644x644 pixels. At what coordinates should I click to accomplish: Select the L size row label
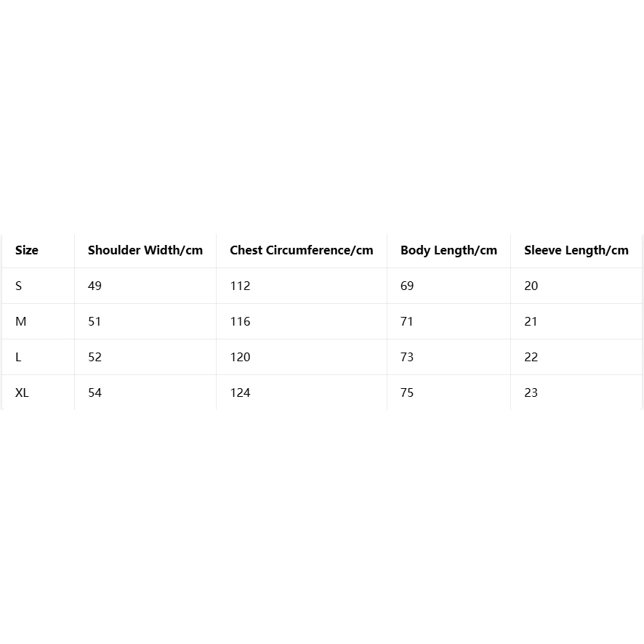click(x=18, y=357)
